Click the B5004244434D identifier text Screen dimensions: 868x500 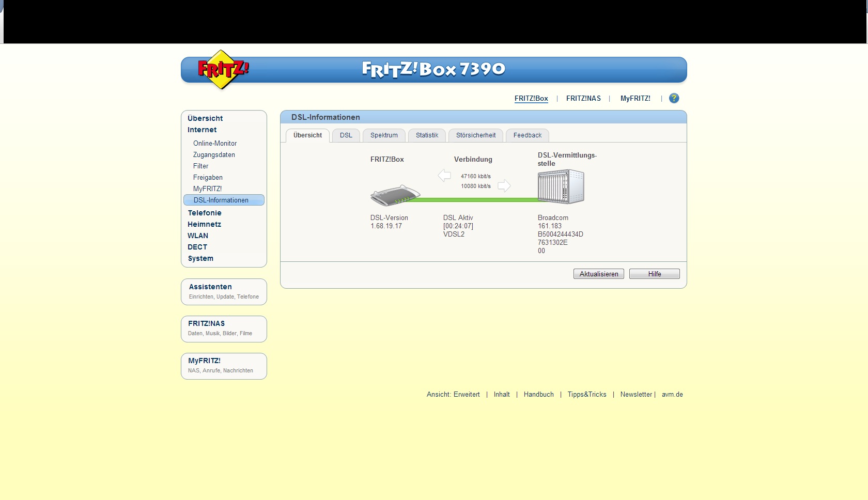(x=561, y=235)
